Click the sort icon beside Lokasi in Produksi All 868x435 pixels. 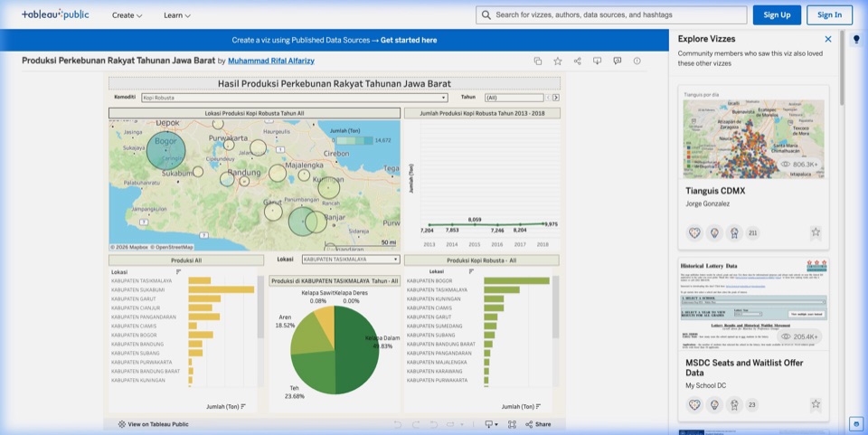click(x=178, y=271)
